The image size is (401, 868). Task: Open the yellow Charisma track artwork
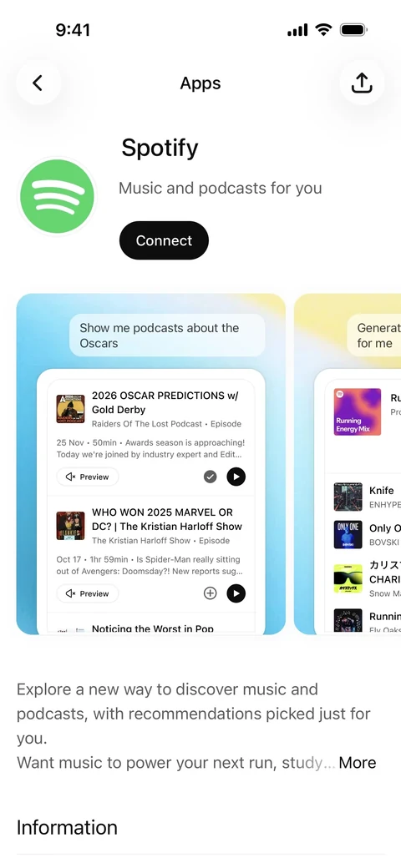point(348,579)
